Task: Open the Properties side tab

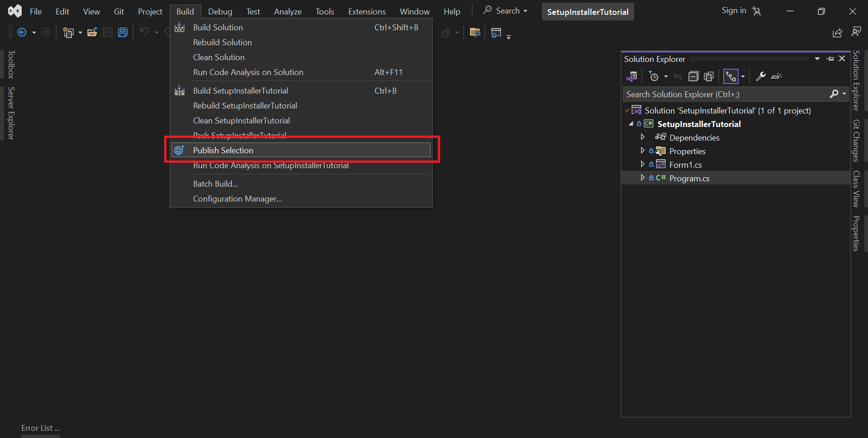Action: 856,233
